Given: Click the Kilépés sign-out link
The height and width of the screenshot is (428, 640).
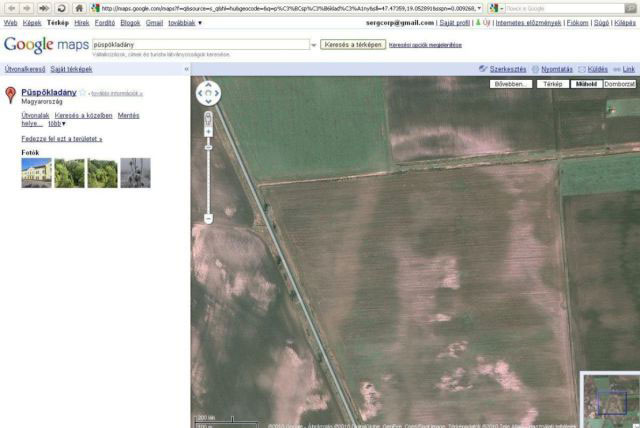Looking at the screenshot, I should (x=625, y=23).
